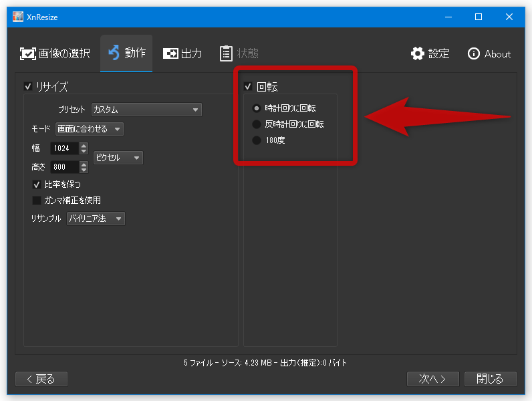This screenshot has width=532, height=401.
Task: Open the 画像の選択 tab
Action: [55, 53]
